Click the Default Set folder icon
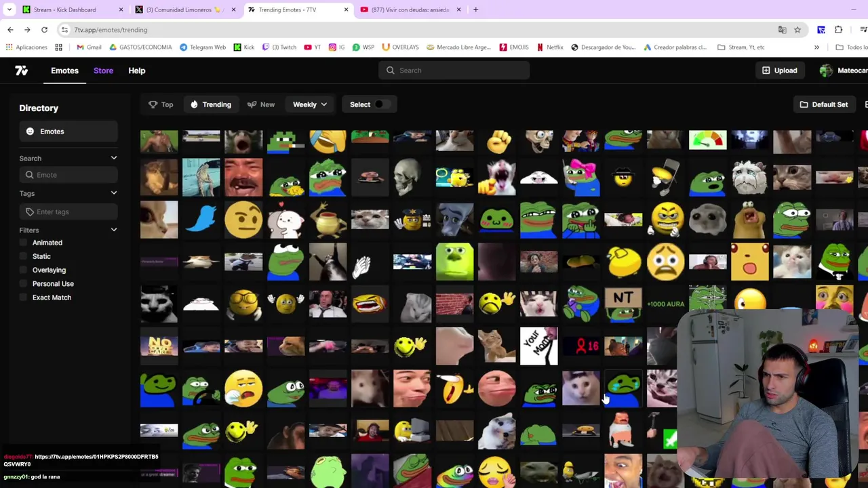The image size is (868, 488). 804,104
